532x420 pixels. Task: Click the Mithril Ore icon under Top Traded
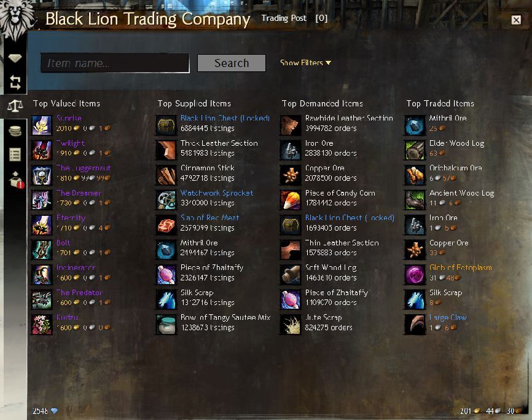click(415, 125)
